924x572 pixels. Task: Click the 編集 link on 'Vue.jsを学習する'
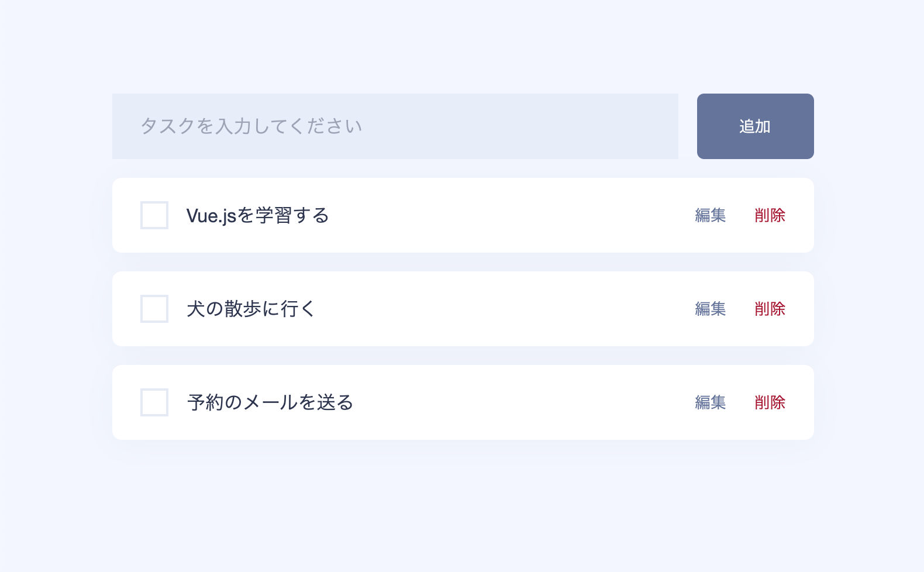[710, 215]
